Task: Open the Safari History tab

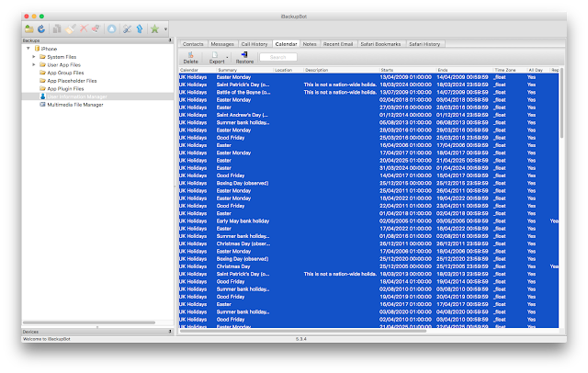Action: (x=424, y=44)
